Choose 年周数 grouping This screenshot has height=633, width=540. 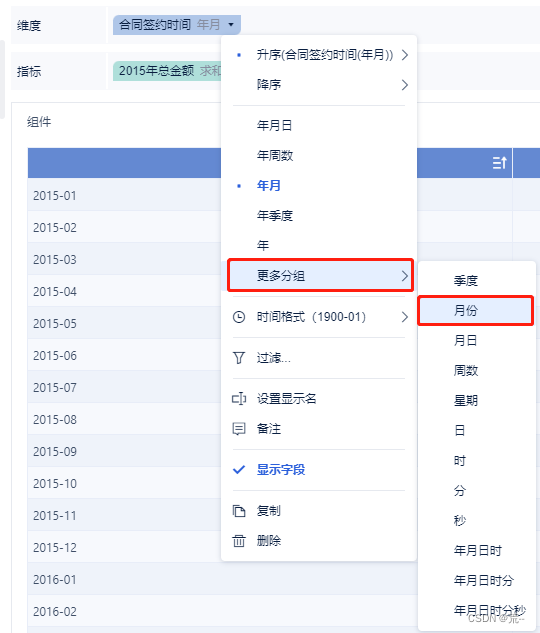pyautogui.click(x=319, y=155)
